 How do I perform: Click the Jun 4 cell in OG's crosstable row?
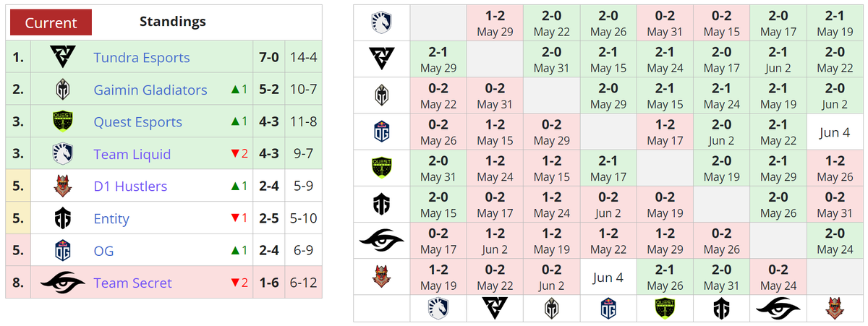[834, 132]
